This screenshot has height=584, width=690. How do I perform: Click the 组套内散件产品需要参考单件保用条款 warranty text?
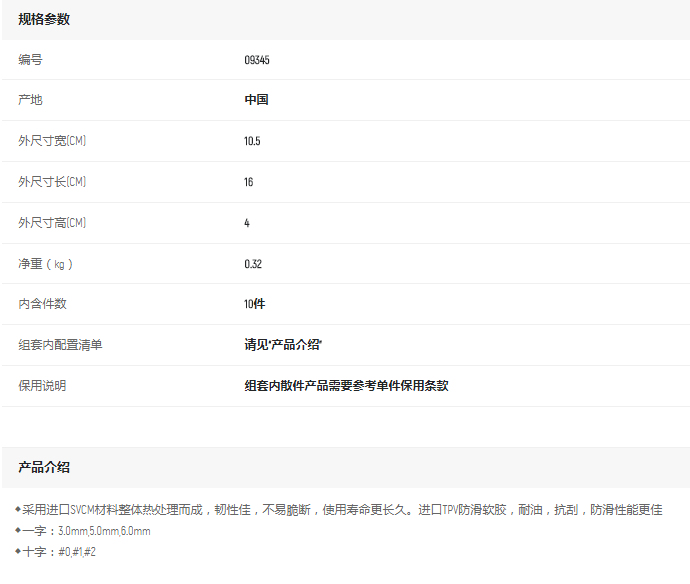point(346,386)
